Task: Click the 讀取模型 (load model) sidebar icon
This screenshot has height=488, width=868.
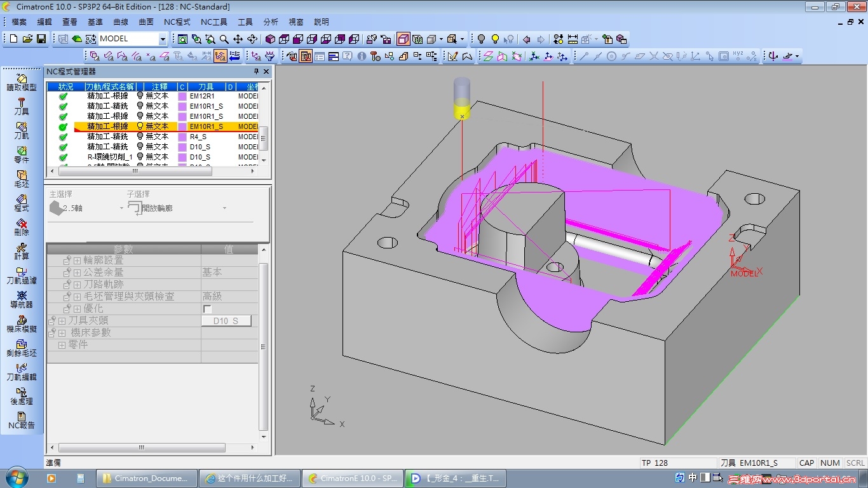Action: [22, 83]
